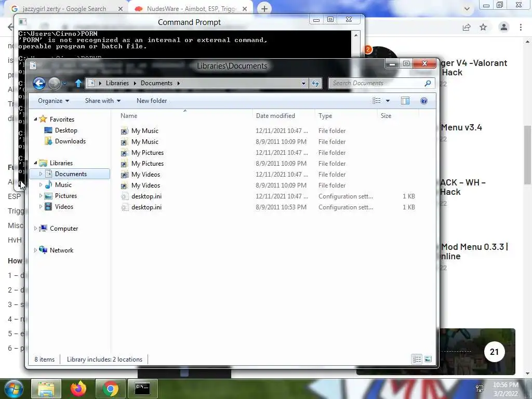
Task: Open the Share with menu
Action: pos(103,101)
